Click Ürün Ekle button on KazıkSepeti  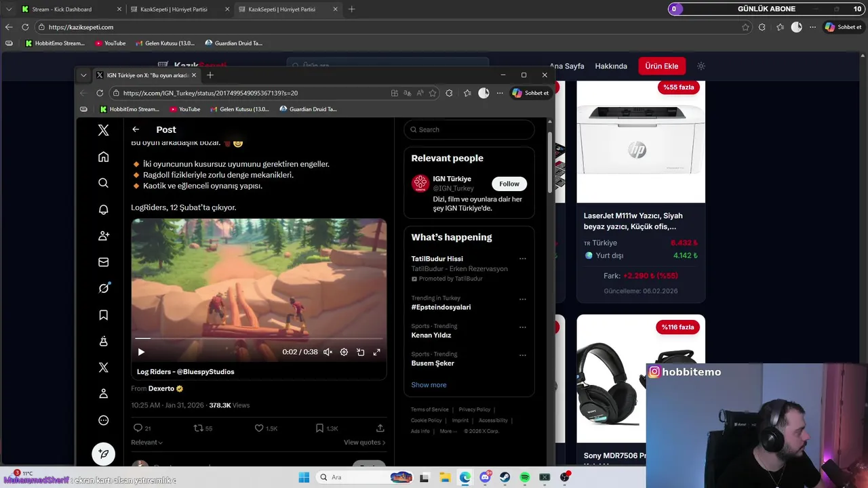coord(662,66)
